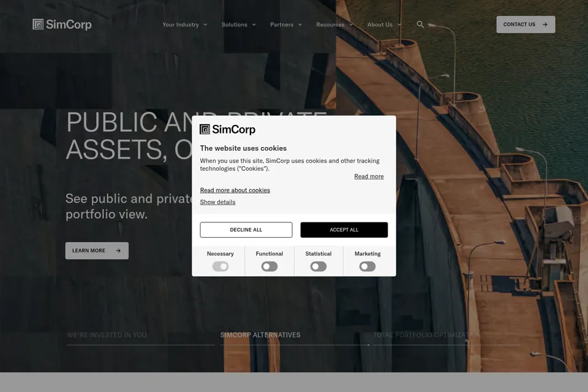The width and height of the screenshot is (588, 392).
Task: Enable the Marketing cookies switch
Action: coord(367,266)
